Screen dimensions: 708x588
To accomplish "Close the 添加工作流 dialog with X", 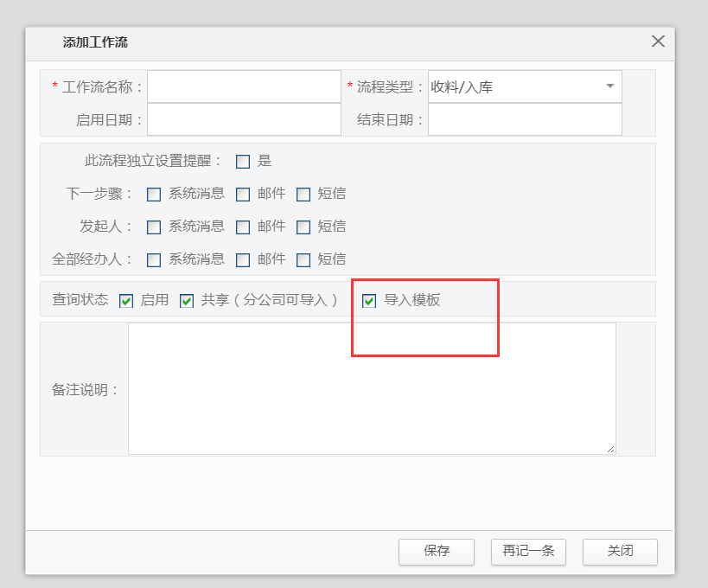I will coord(658,42).
